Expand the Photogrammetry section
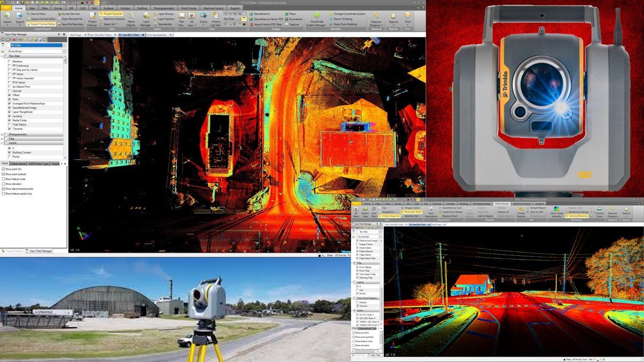This screenshot has width=644, height=362. (x=2, y=134)
